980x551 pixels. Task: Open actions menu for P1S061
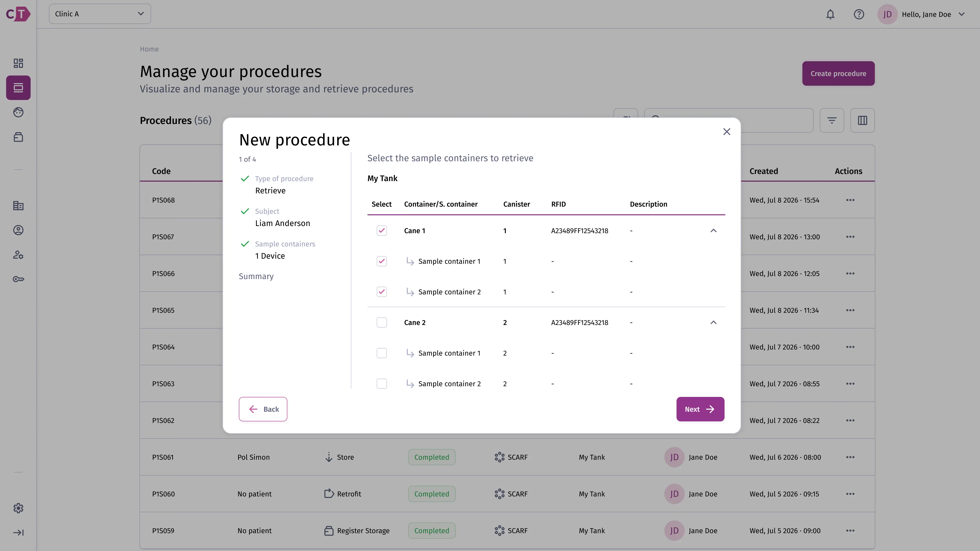850,457
